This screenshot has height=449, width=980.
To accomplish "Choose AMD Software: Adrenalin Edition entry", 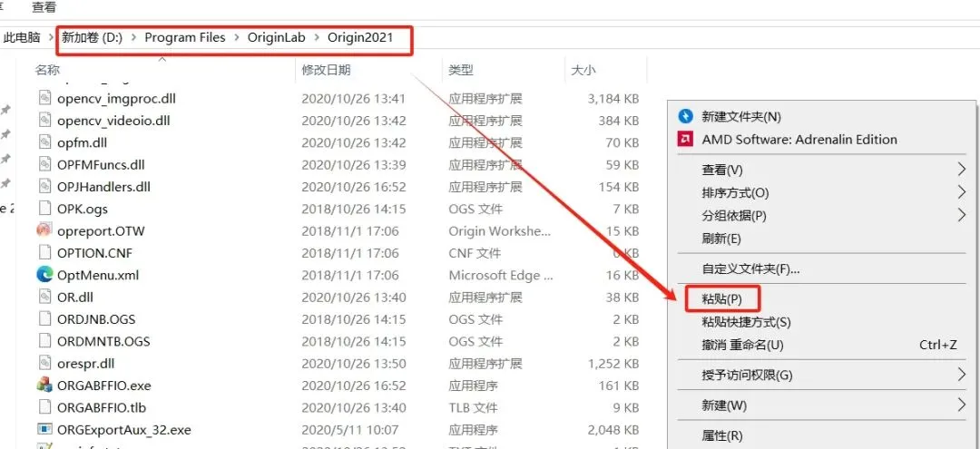I will [x=799, y=140].
